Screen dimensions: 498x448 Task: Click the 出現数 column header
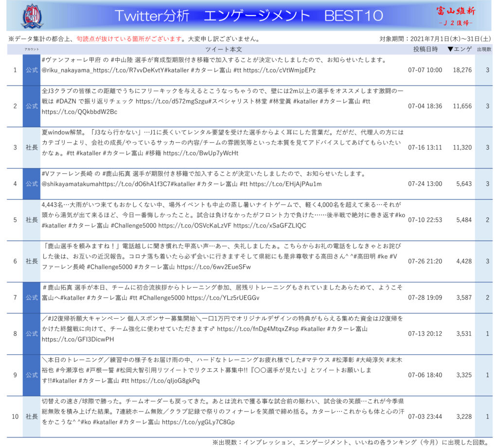pos(484,49)
